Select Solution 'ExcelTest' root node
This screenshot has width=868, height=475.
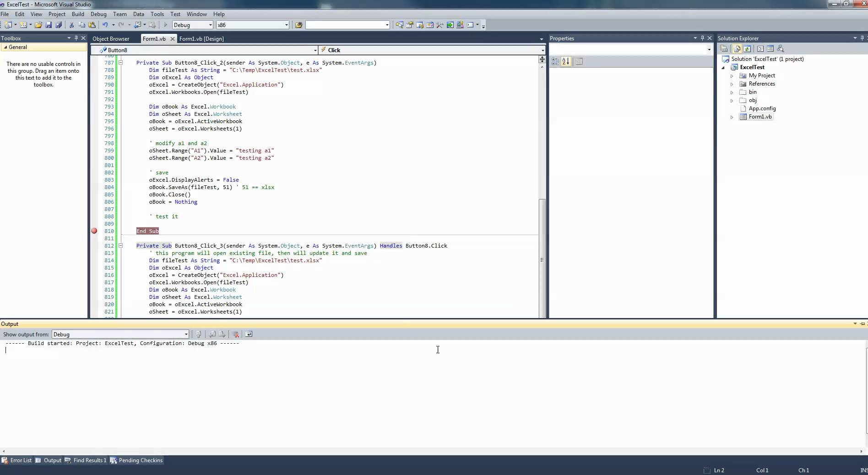click(767, 59)
